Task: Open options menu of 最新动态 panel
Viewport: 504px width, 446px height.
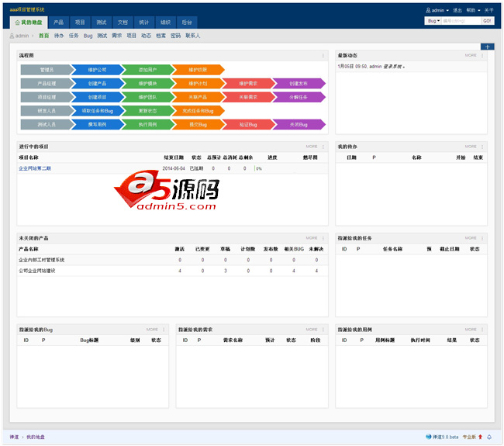Action: pos(483,56)
